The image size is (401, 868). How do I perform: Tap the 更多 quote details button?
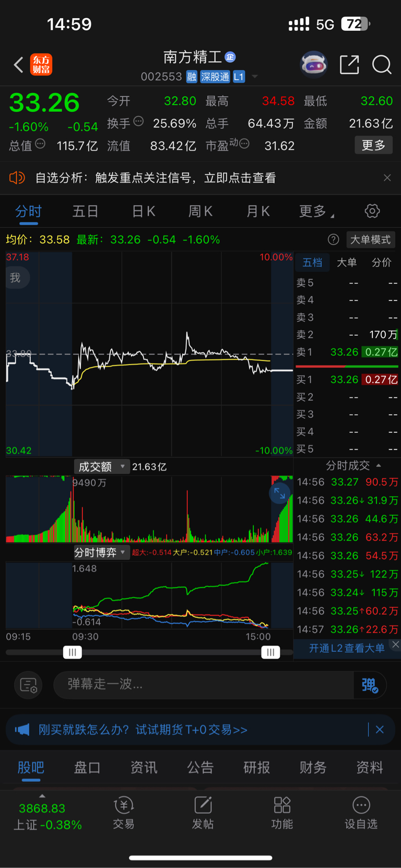tap(374, 145)
